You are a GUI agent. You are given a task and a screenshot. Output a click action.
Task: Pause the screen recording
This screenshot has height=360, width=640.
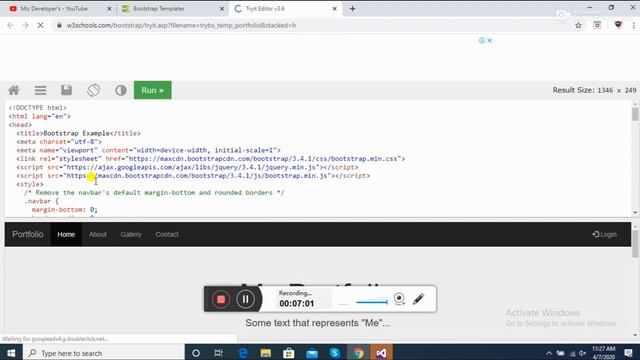(245, 299)
